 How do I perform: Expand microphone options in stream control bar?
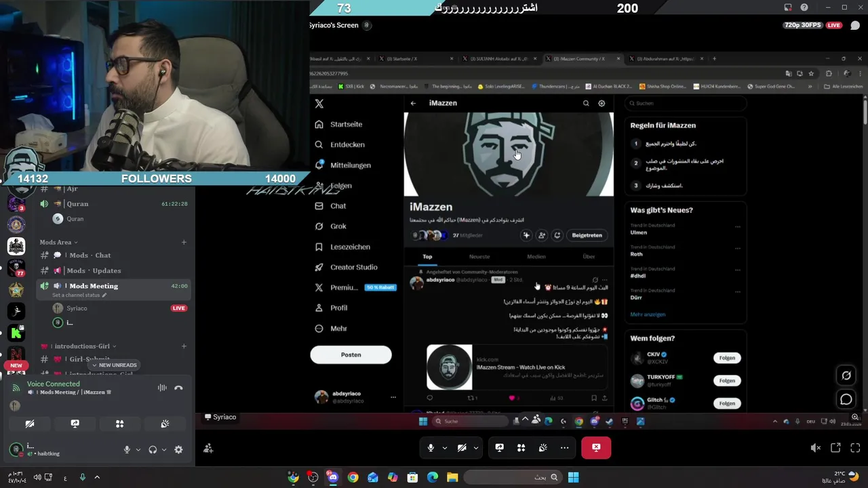tap(445, 448)
